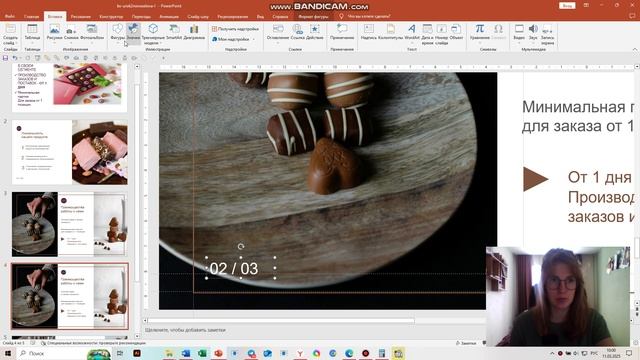Open the WordArt gallery
Screen dimensions: 640x360
[412, 33]
